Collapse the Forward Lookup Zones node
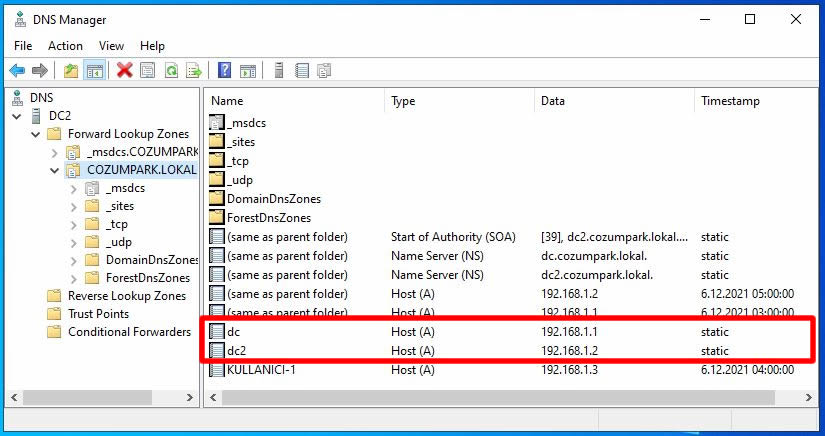The image size is (825, 436). (36, 134)
